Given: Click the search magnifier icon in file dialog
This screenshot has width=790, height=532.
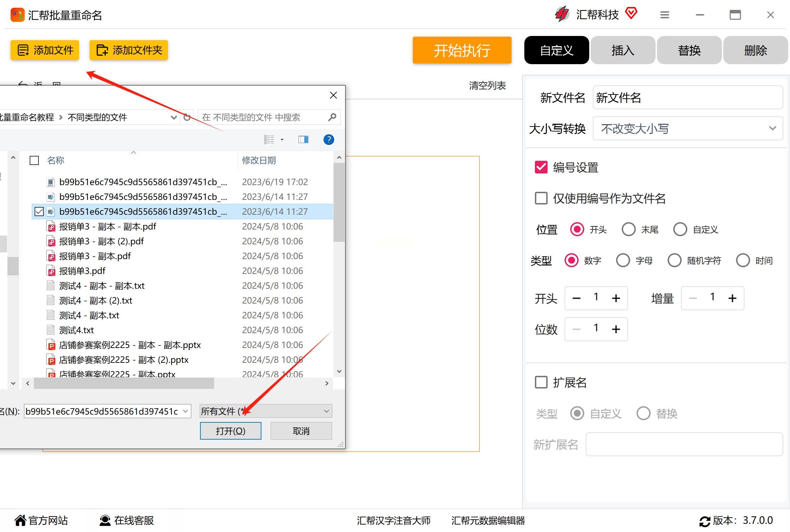Looking at the screenshot, I should (x=332, y=117).
